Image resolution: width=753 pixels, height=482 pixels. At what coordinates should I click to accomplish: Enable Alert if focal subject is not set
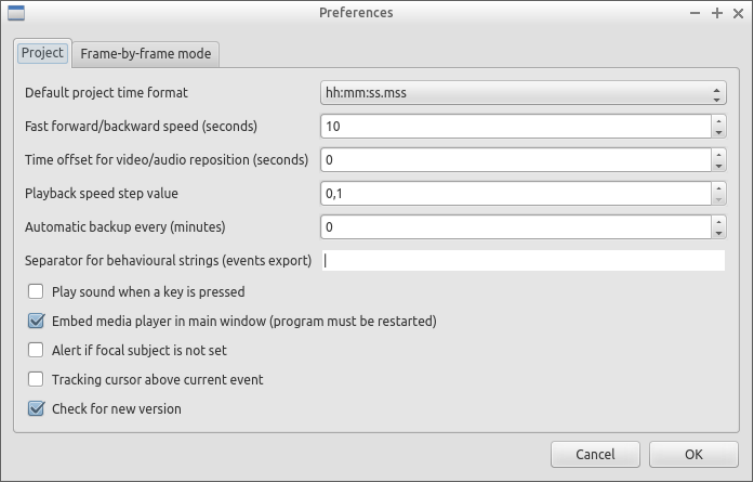coord(36,350)
